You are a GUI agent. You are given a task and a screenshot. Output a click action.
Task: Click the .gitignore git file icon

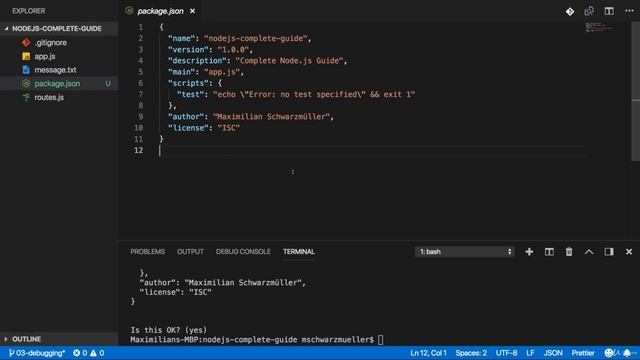26,42
